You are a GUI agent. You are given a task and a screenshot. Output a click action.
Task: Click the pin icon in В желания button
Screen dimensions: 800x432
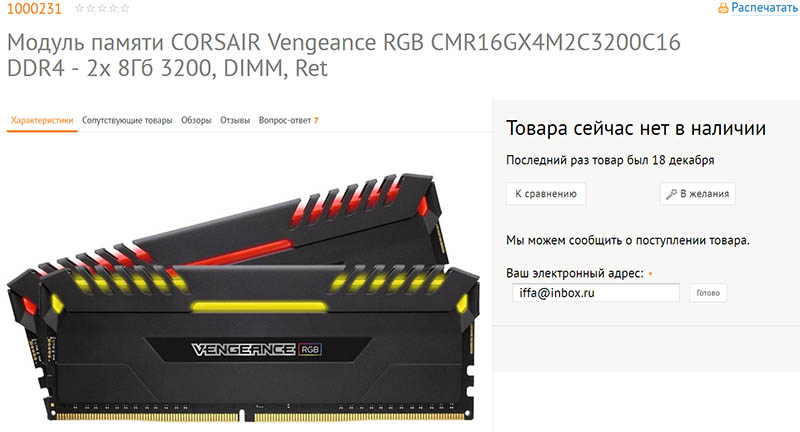pos(671,194)
